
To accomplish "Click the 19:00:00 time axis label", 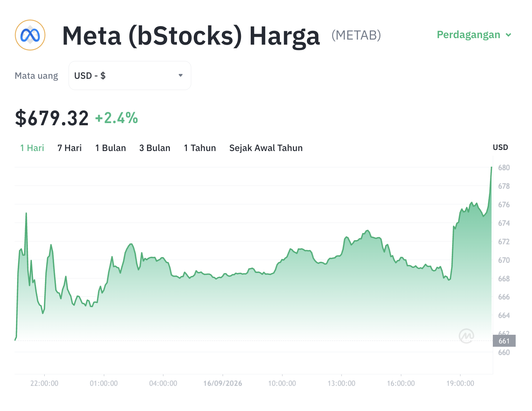I will click(460, 383).
